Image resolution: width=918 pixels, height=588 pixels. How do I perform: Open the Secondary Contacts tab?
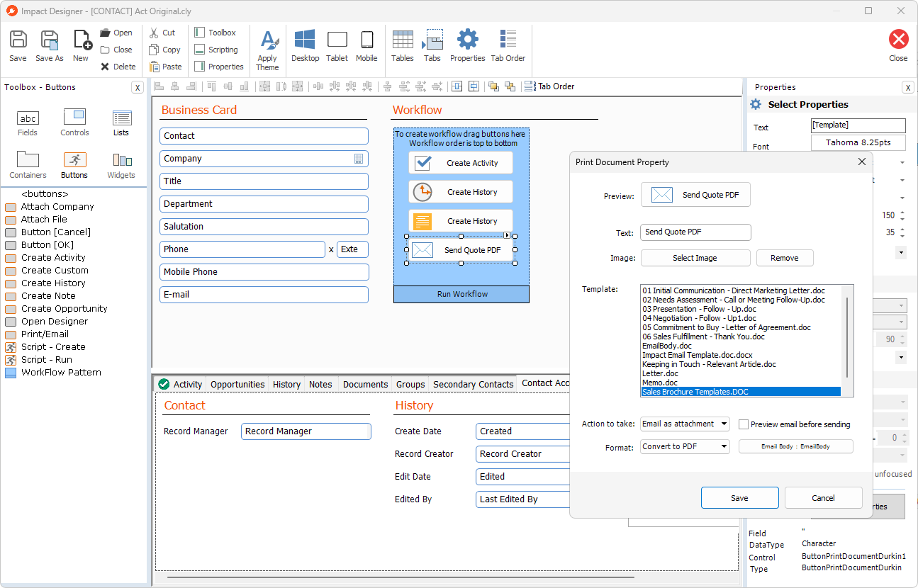(x=473, y=384)
